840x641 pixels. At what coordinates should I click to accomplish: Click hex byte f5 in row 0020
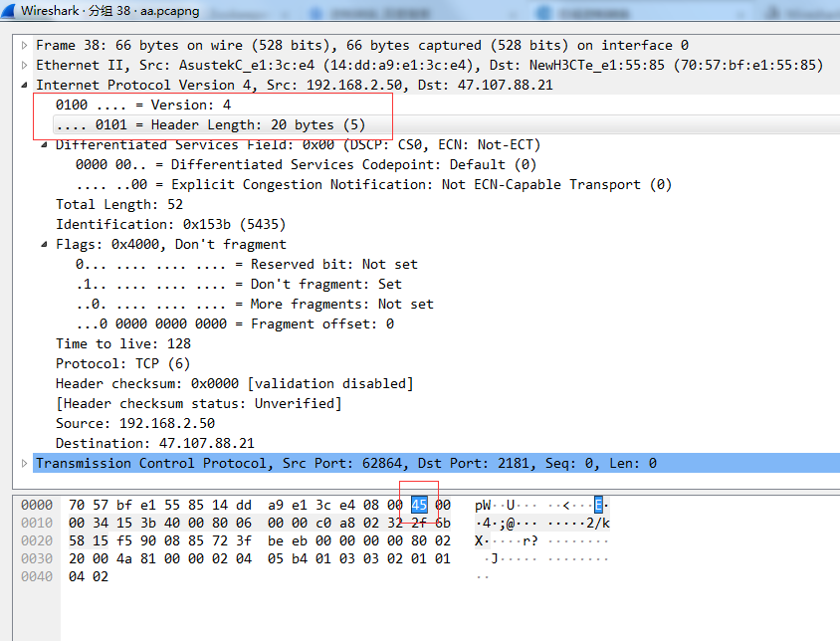(x=124, y=540)
